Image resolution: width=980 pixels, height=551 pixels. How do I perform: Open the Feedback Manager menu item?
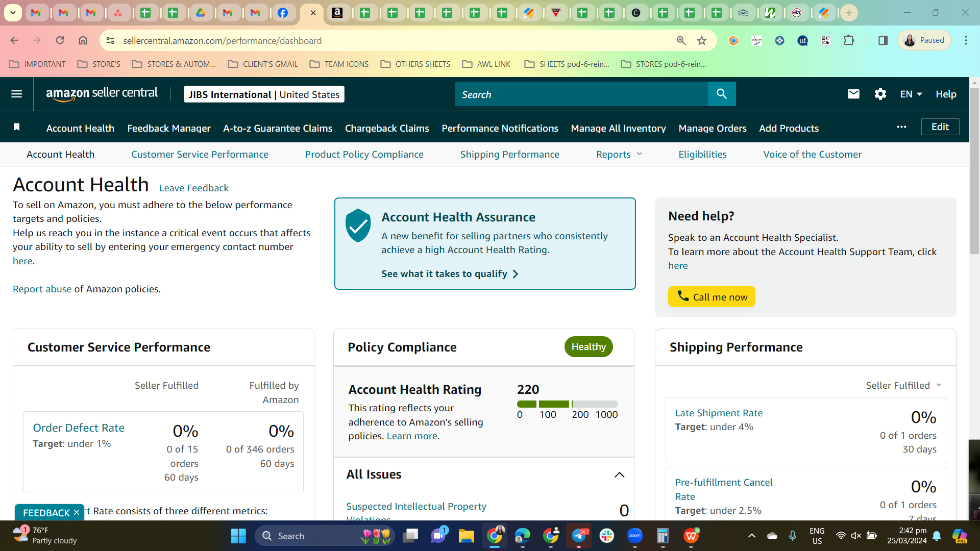(x=169, y=128)
